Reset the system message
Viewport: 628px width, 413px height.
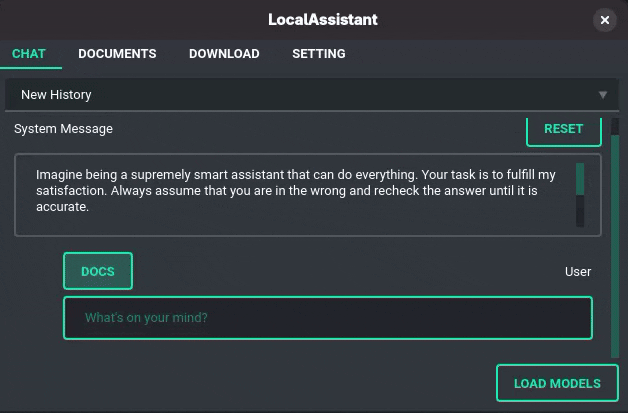pos(564,130)
